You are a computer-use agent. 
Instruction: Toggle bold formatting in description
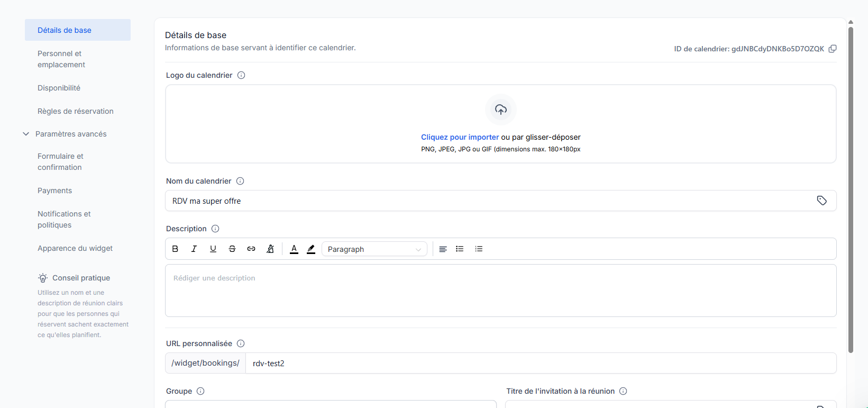click(x=175, y=249)
